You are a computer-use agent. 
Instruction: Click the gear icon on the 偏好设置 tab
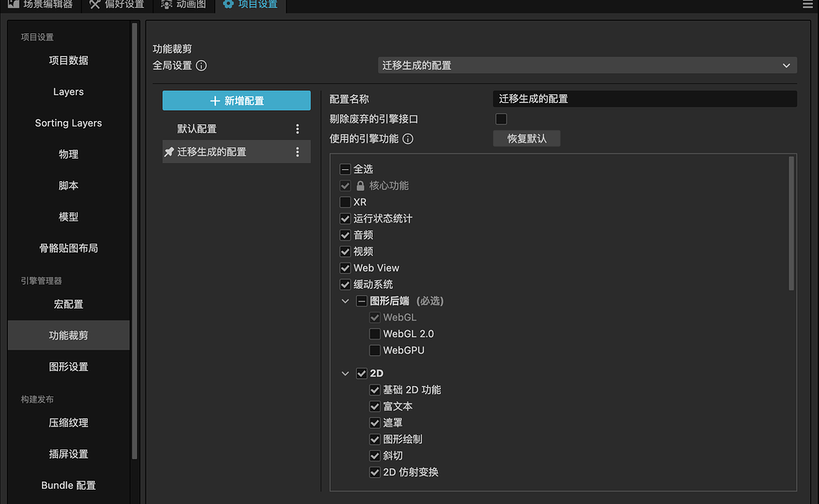coord(94,6)
